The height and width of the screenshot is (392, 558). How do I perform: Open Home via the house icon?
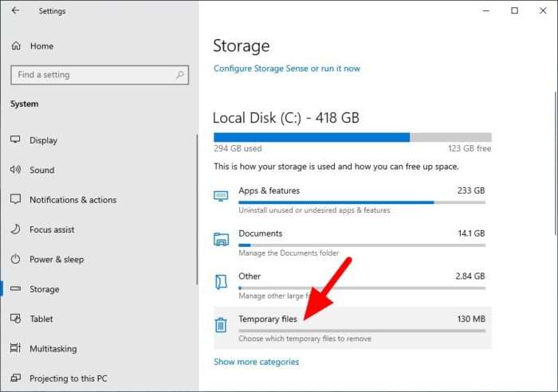pyautogui.click(x=16, y=46)
